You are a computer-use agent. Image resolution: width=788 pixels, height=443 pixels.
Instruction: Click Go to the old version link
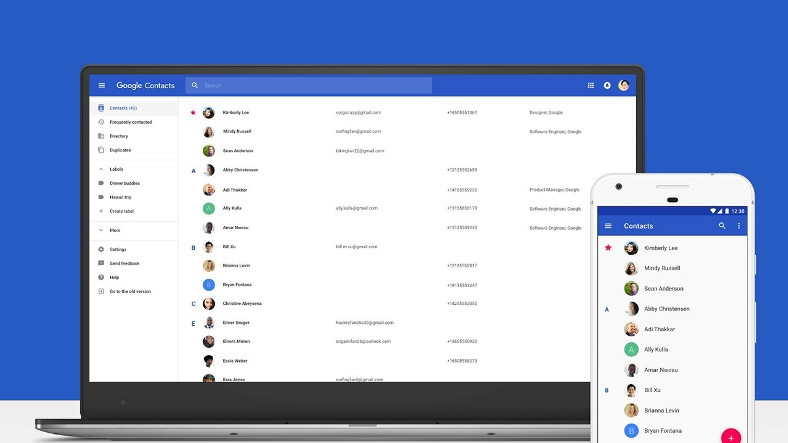[130, 291]
